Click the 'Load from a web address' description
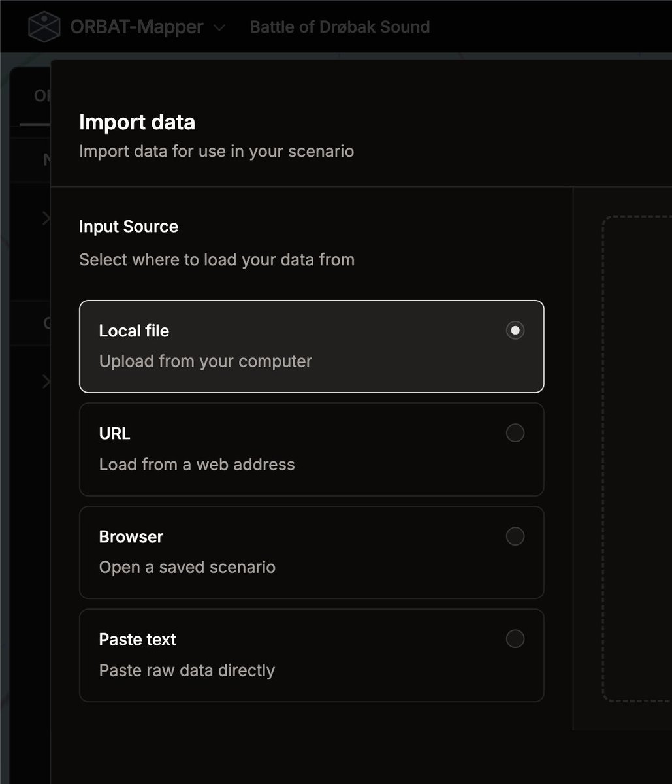This screenshot has width=672, height=784. pos(197,465)
